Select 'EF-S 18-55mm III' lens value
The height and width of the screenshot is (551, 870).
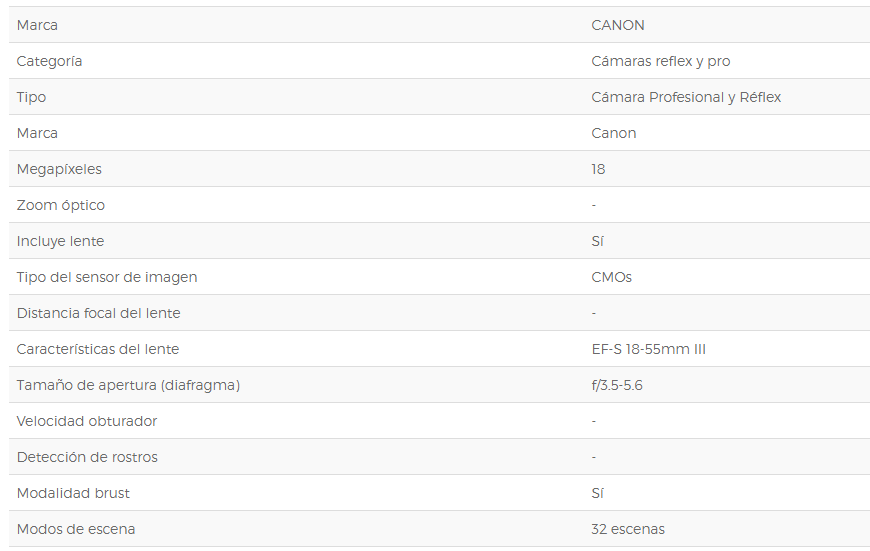pyautogui.click(x=649, y=350)
